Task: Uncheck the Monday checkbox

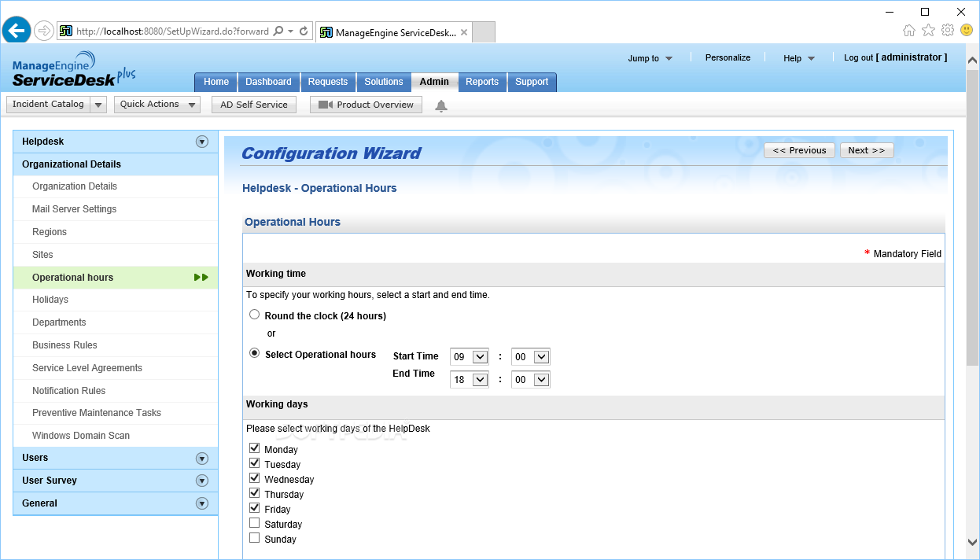Action: point(254,448)
